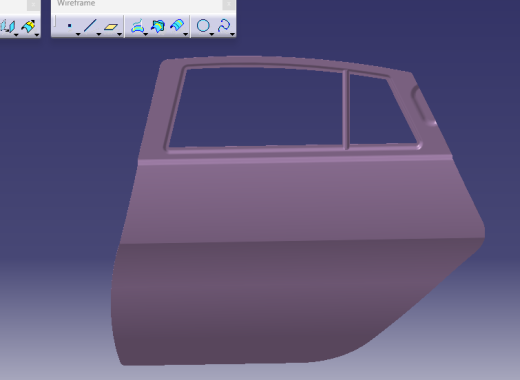Expand the Plane tool flyout arrow

pos(119,34)
